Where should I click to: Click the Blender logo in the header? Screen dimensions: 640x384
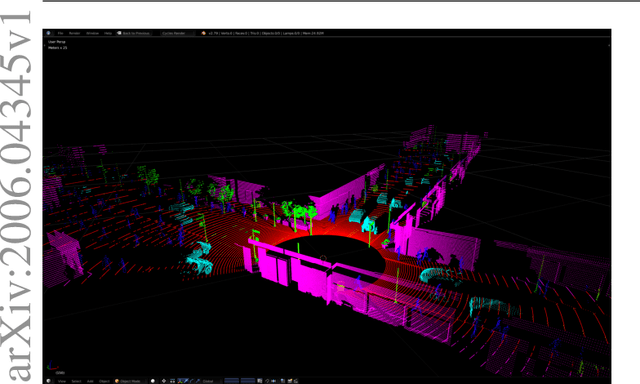203,33
